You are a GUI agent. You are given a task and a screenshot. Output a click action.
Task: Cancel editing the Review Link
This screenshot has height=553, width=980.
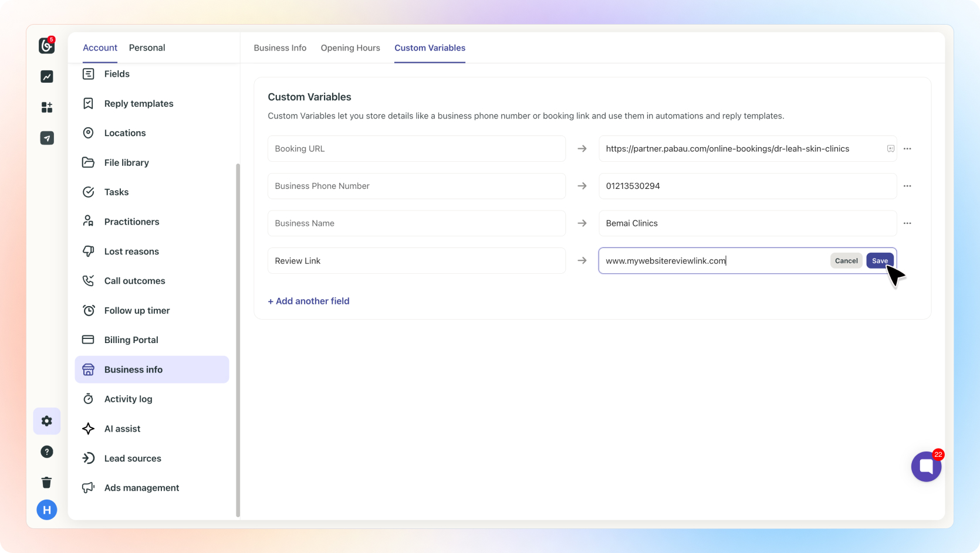[846, 261]
